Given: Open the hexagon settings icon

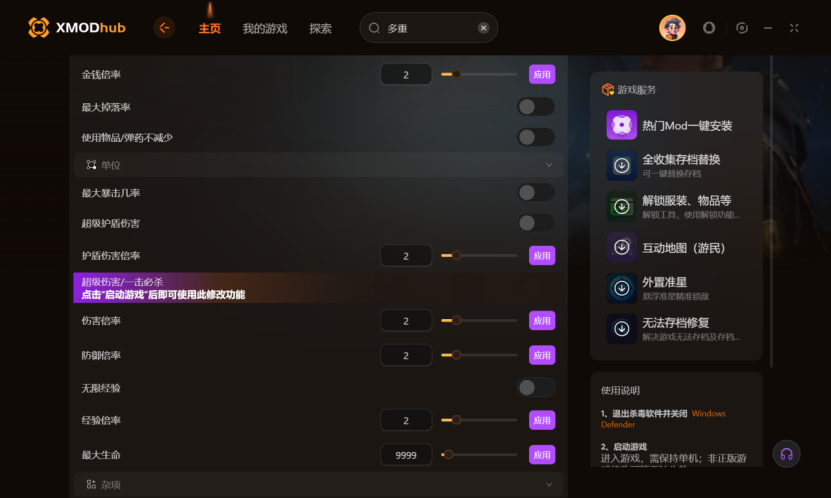Looking at the screenshot, I should pyautogui.click(x=742, y=28).
